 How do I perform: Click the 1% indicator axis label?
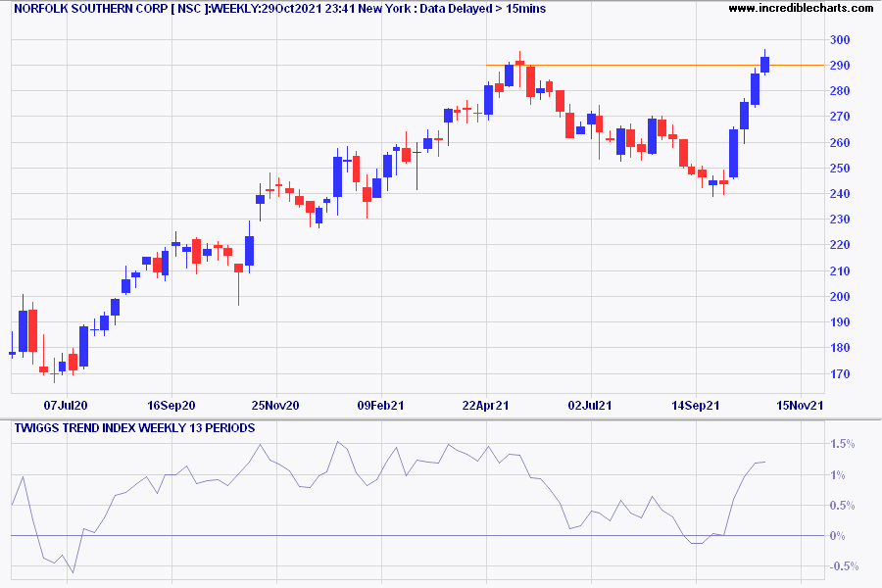(838, 475)
